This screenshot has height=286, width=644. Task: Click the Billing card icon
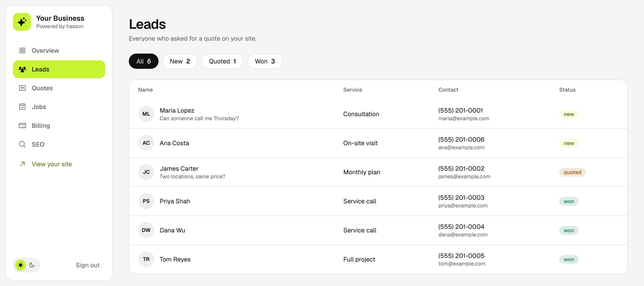click(22, 126)
